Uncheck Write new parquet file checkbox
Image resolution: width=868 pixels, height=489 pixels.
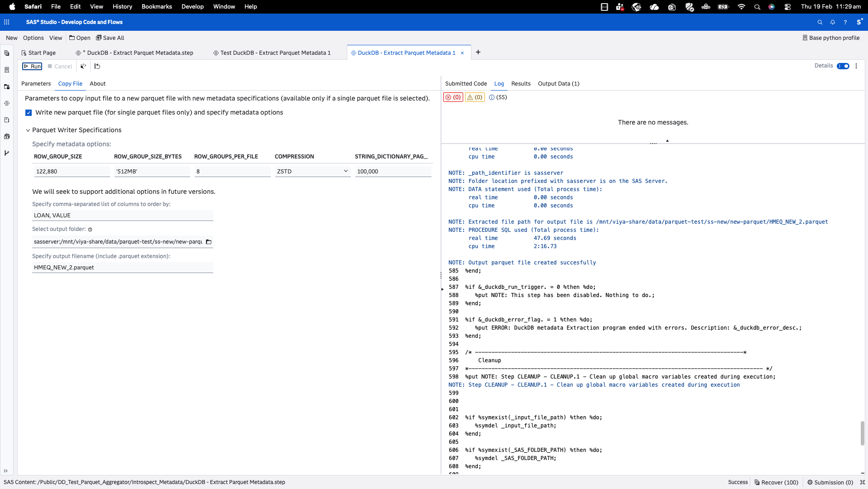click(x=29, y=113)
